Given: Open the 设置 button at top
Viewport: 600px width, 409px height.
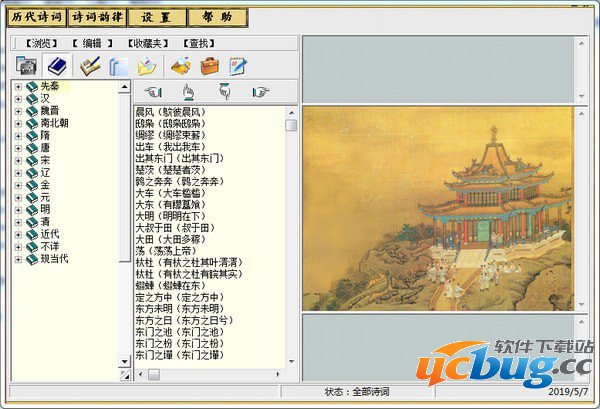Looking at the screenshot, I should tap(160, 17).
